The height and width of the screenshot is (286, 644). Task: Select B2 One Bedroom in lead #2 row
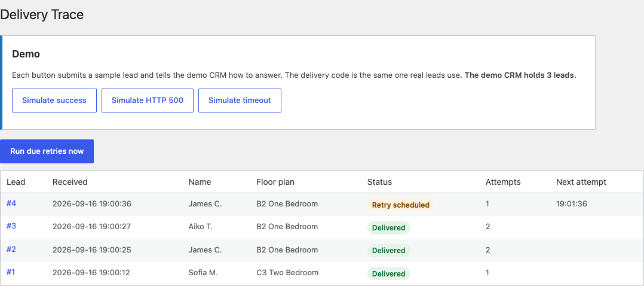pyautogui.click(x=287, y=250)
